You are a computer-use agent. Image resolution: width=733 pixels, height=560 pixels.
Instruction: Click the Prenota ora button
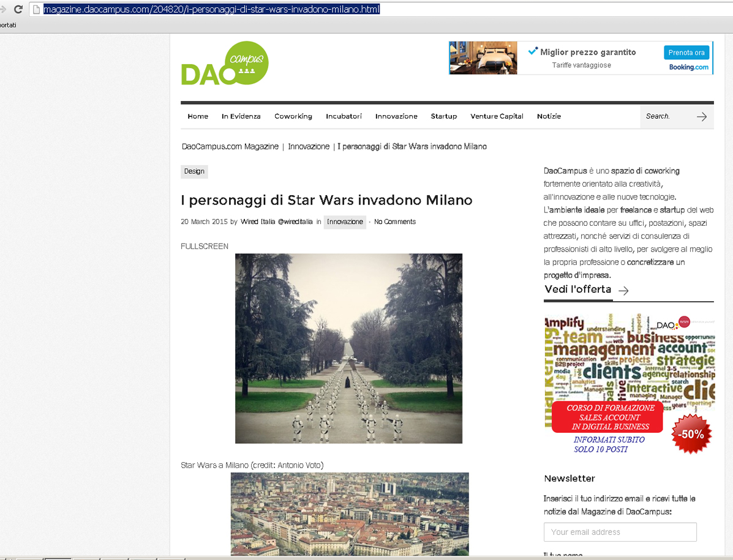686,52
